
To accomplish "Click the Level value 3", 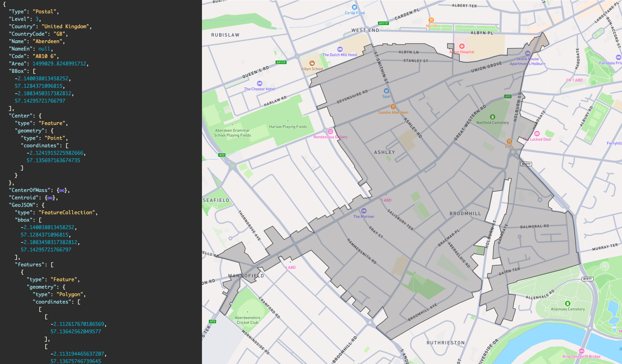I will (x=37, y=19).
